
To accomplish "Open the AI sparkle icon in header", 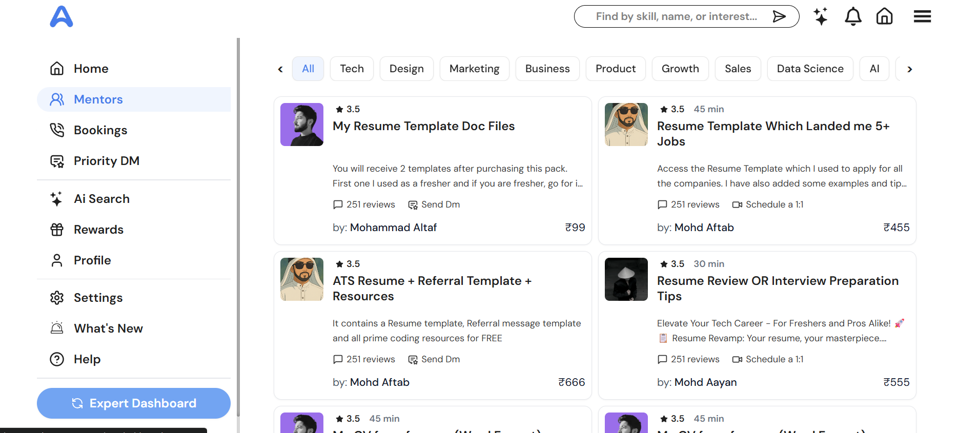I will [821, 16].
